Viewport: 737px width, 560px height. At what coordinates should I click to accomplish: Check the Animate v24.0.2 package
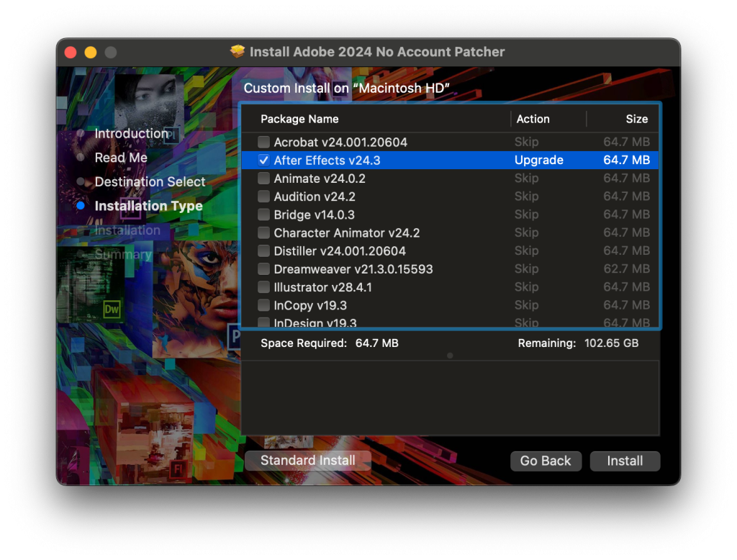(263, 178)
